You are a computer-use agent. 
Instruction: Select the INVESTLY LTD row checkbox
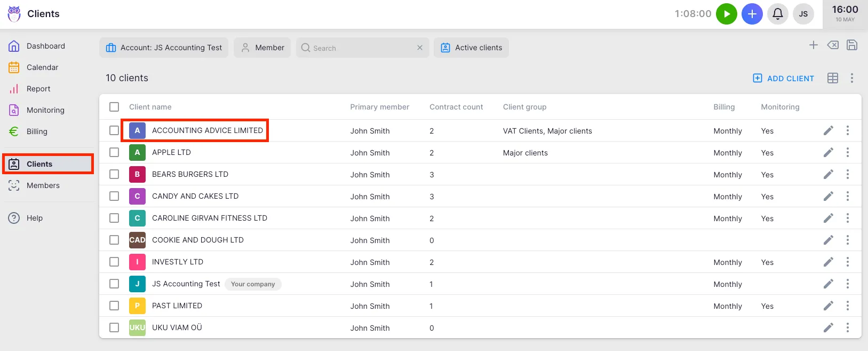(x=114, y=262)
